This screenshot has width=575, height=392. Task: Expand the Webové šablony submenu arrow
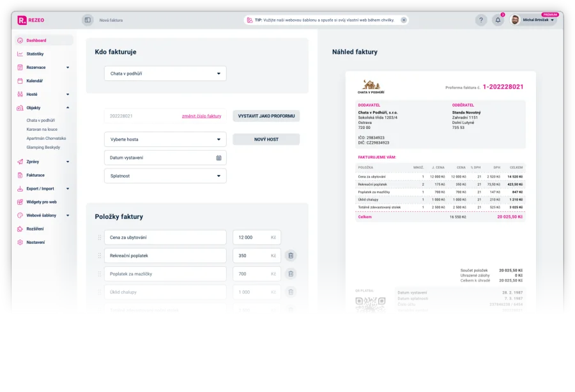pos(68,215)
